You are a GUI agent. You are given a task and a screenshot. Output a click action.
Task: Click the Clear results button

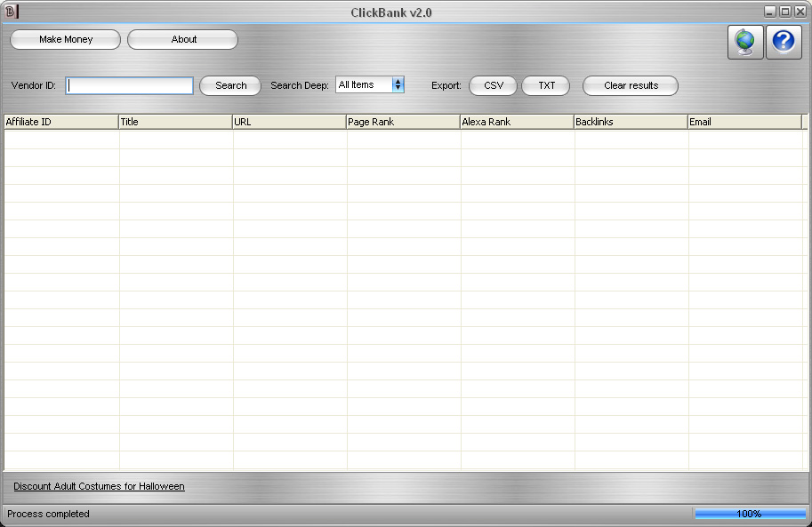(631, 85)
